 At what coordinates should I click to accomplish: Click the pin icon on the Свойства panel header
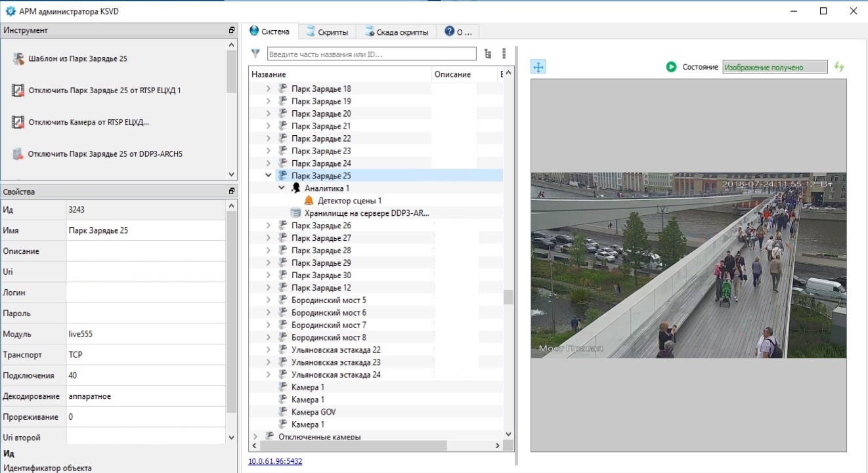point(230,191)
